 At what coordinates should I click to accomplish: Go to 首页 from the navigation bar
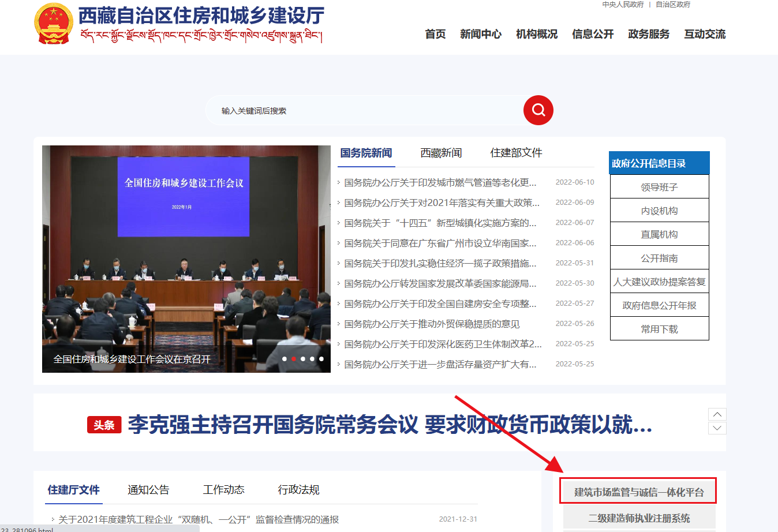(435, 34)
